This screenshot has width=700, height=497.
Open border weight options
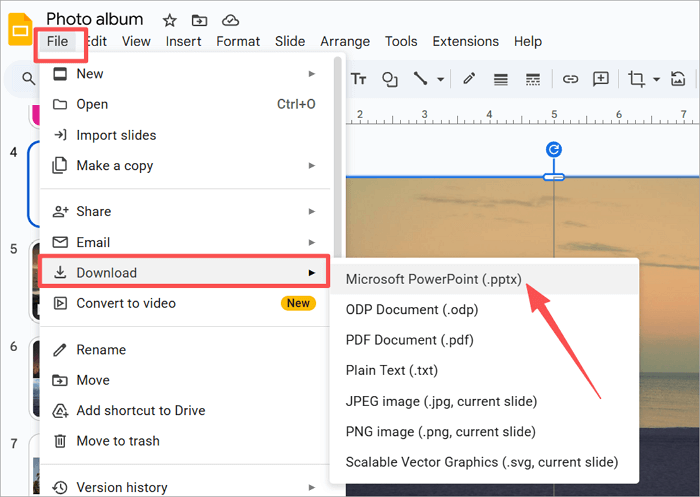501,79
